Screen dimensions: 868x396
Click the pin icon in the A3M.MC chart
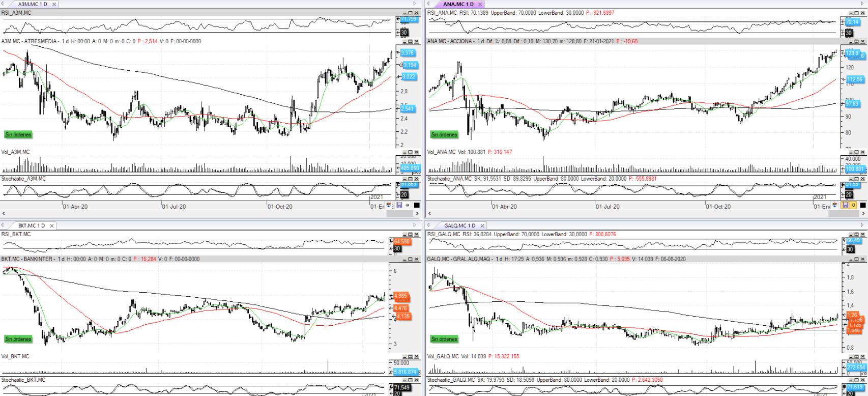pyautogui.click(x=408, y=205)
